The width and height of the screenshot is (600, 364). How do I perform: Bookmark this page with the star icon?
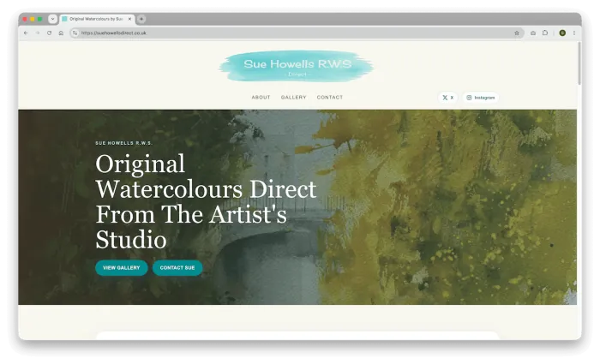point(517,33)
